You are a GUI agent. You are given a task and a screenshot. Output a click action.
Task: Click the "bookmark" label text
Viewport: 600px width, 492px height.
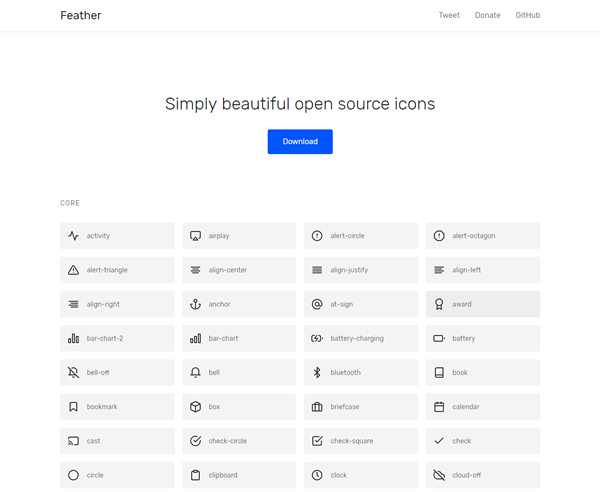[102, 407]
